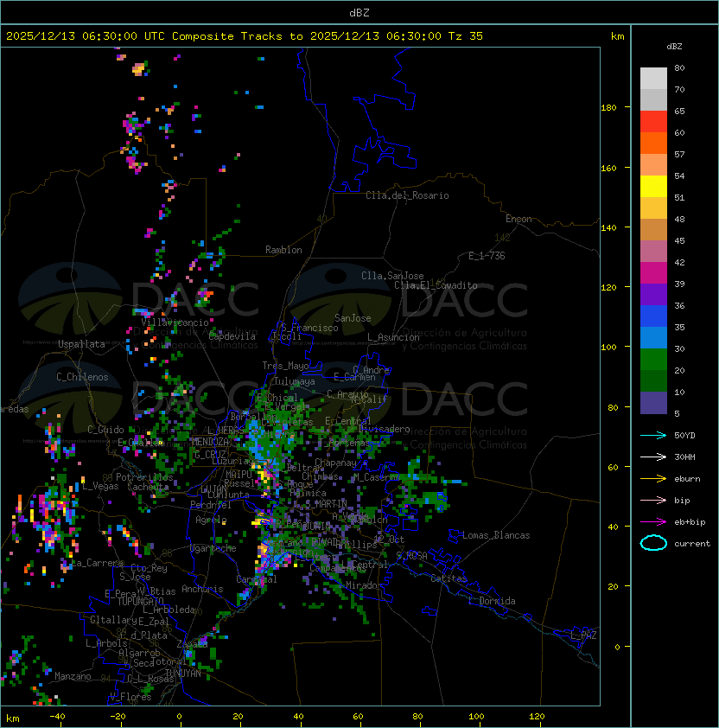Screen dimensions: 719x728
Task: Click the 'L_Asuncion' map label
Action: click(393, 337)
